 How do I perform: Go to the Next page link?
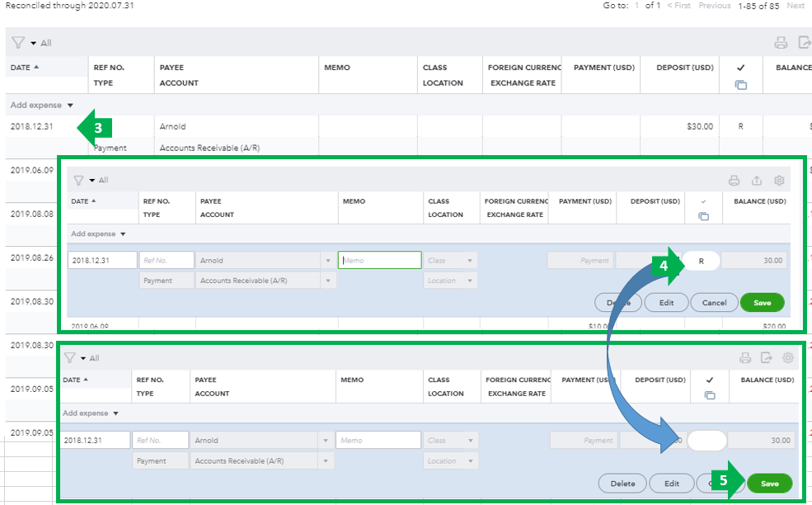(796, 5)
